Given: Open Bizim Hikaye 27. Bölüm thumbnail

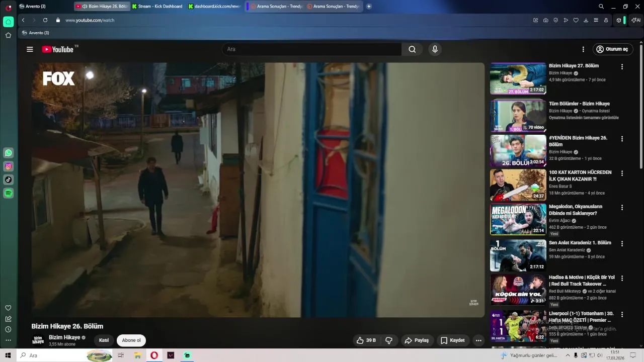Looking at the screenshot, I should 518,78.
